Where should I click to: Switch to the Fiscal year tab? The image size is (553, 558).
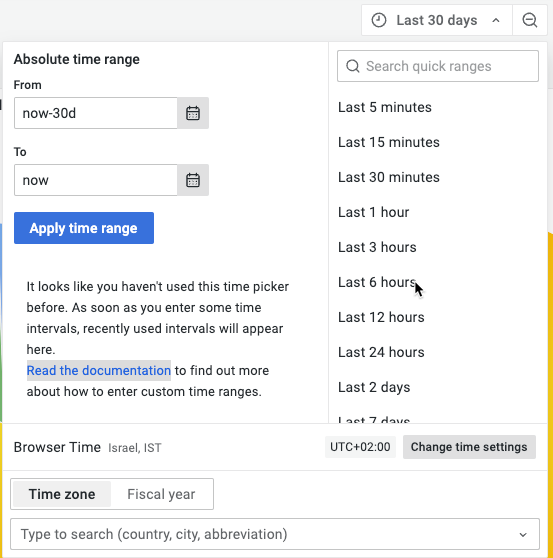pyautogui.click(x=161, y=494)
